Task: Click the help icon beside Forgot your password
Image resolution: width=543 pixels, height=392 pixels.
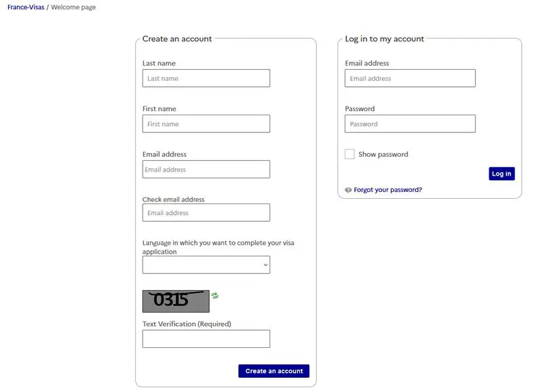Action: (348, 191)
